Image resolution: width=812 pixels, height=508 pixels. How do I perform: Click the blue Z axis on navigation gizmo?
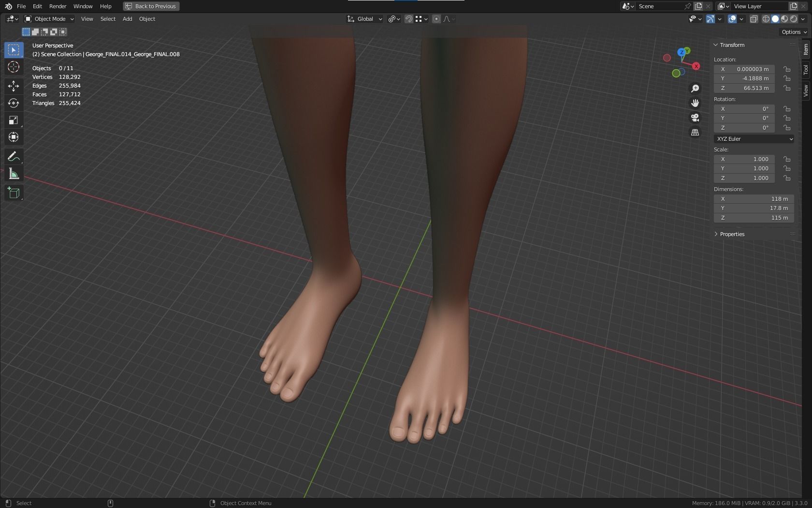coord(681,52)
